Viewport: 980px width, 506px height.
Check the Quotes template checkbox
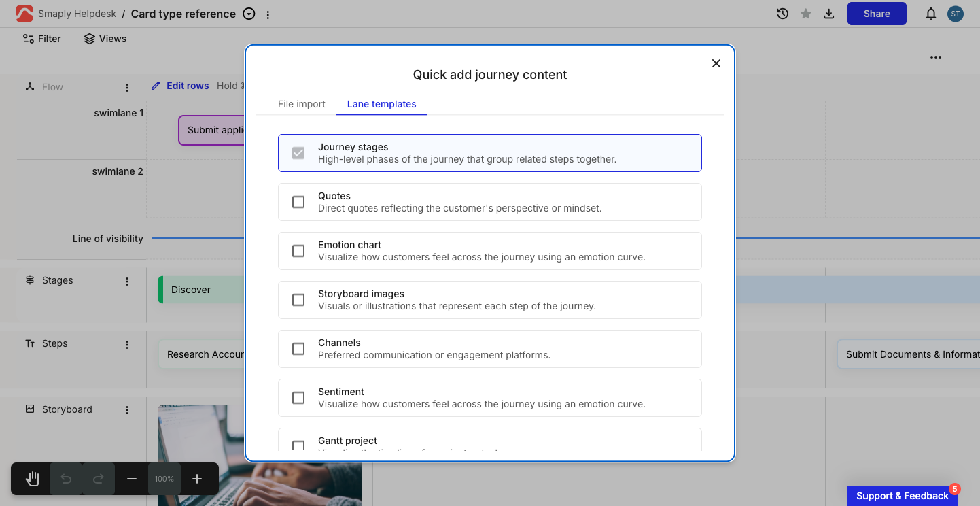pyautogui.click(x=298, y=202)
